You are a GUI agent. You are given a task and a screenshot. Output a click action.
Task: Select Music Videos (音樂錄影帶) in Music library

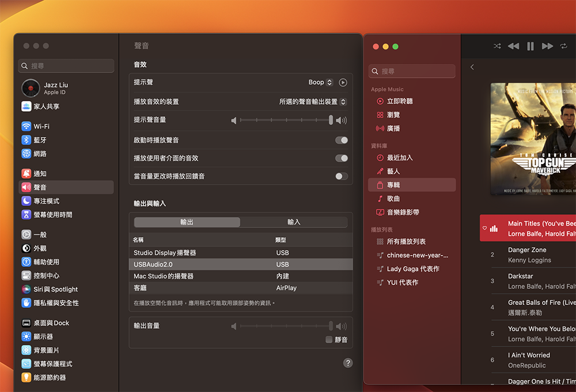[x=412, y=212]
